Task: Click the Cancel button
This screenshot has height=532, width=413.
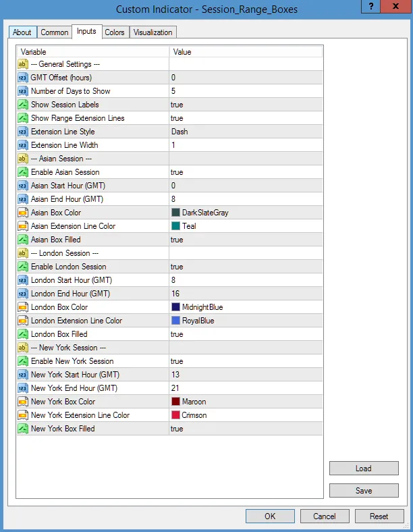Action: [x=325, y=516]
